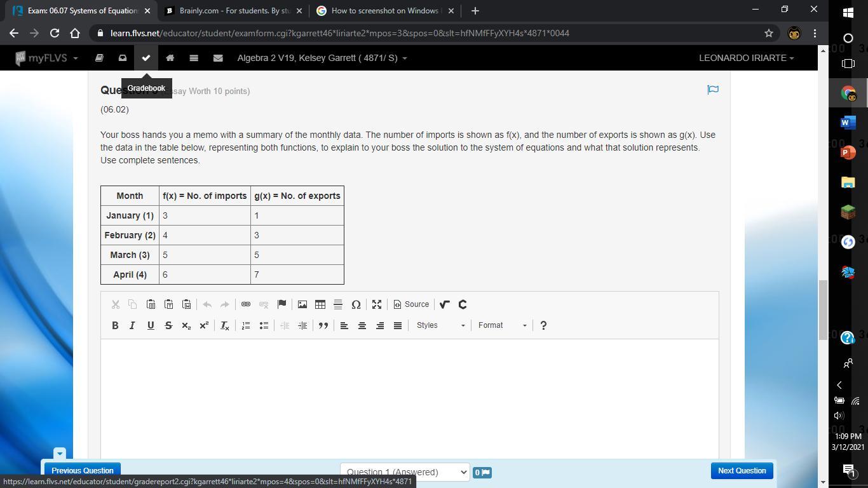Image resolution: width=868 pixels, height=488 pixels.
Task: Click Paste from Word icon
Action: (186, 304)
